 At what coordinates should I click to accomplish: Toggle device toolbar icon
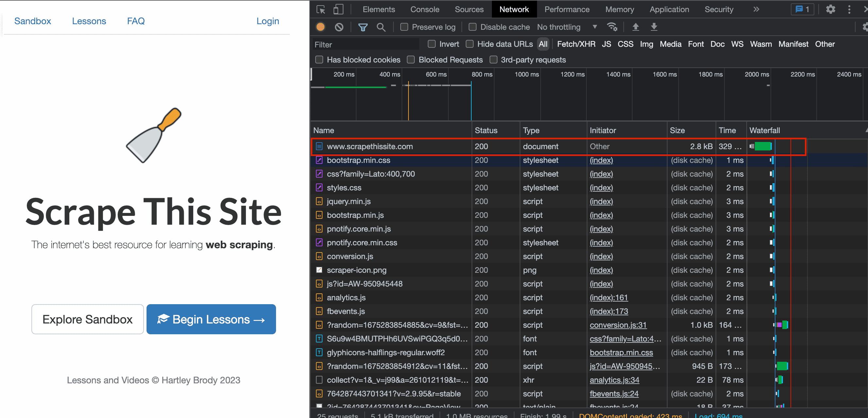[338, 9]
